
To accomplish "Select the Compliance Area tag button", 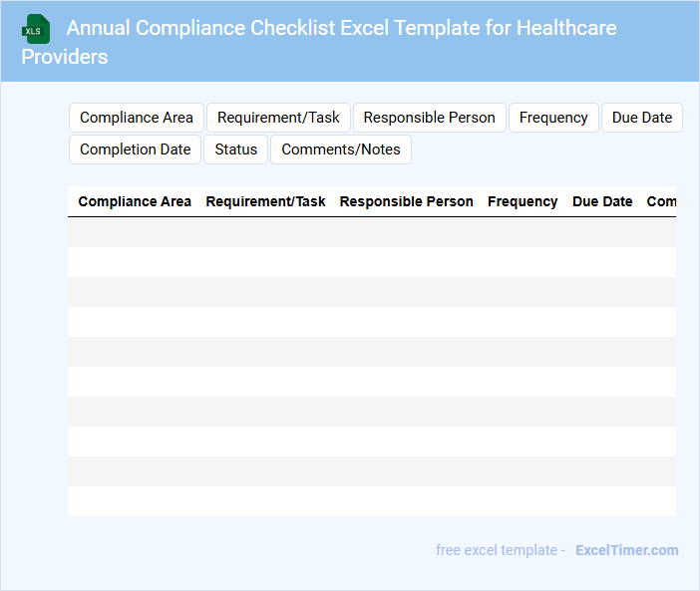I will point(137,118).
